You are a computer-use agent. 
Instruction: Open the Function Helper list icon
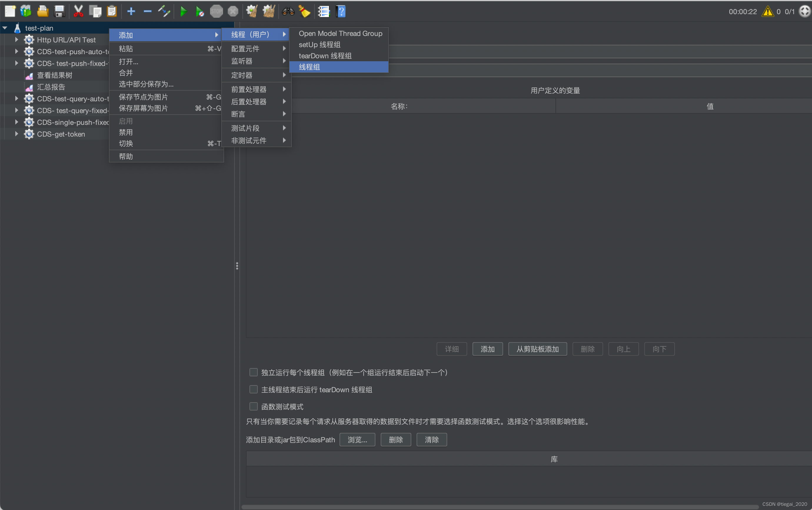pos(324,11)
